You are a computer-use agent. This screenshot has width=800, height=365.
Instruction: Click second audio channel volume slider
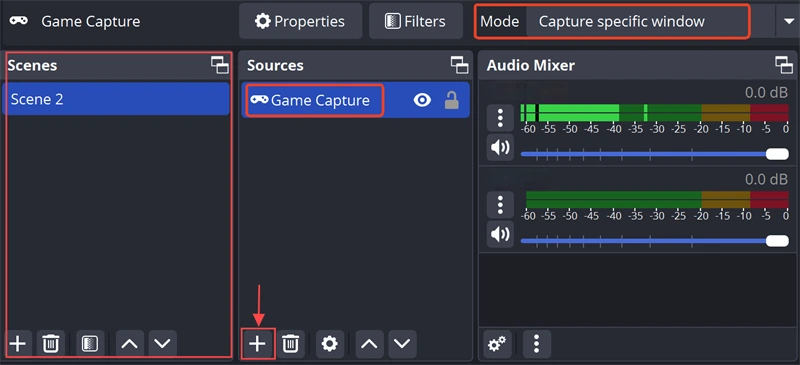click(x=655, y=241)
